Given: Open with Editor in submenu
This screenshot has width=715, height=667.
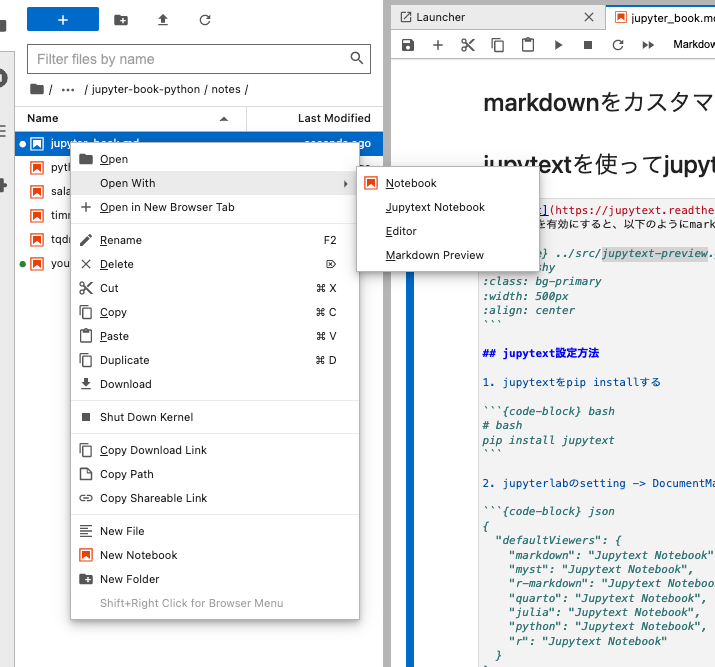Looking at the screenshot, I should (x=448, y=231).
